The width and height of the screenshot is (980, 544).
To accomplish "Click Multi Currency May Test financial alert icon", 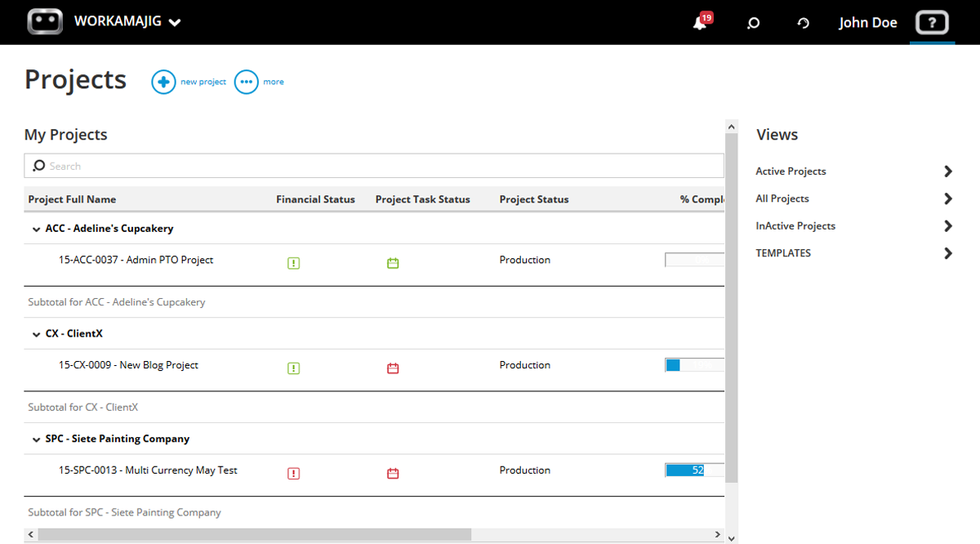I will click(294, 473).
